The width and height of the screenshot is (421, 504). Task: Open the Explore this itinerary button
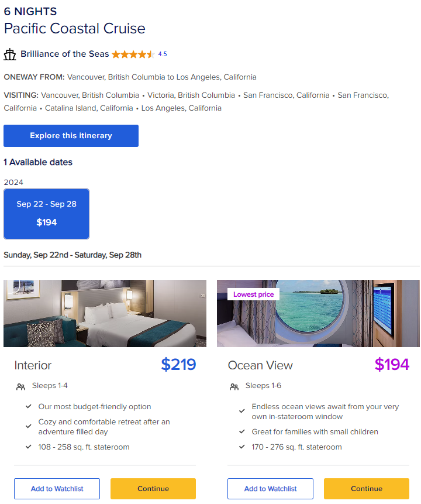click(x=71, y=136)
